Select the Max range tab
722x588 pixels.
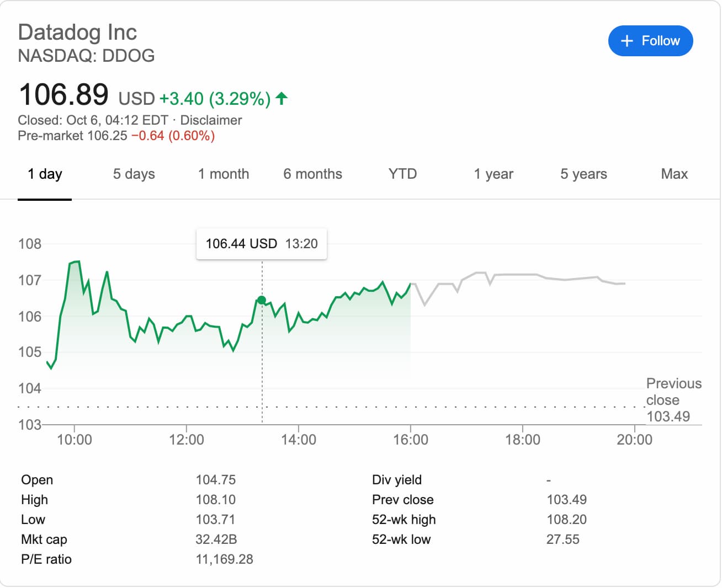674,174
